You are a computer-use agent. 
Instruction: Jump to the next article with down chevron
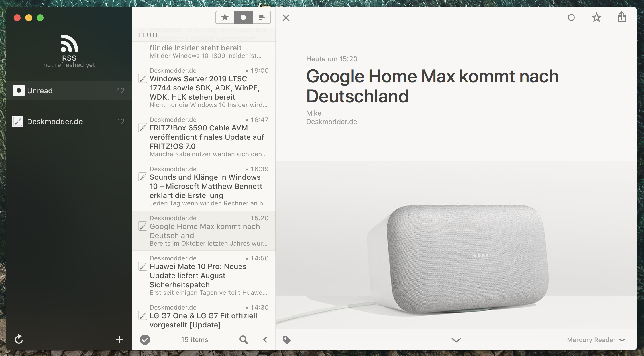point(456,340)
